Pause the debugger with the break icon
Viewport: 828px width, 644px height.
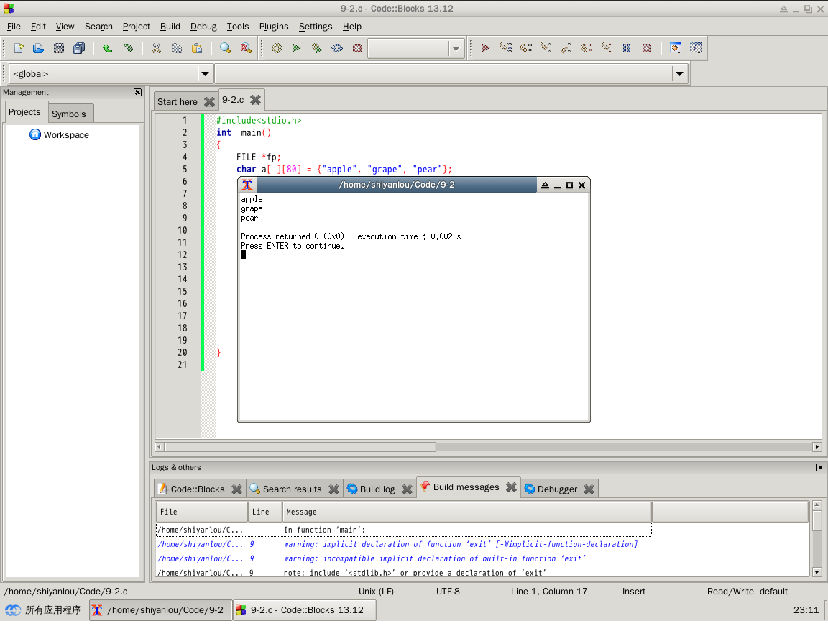click(627, 48)
